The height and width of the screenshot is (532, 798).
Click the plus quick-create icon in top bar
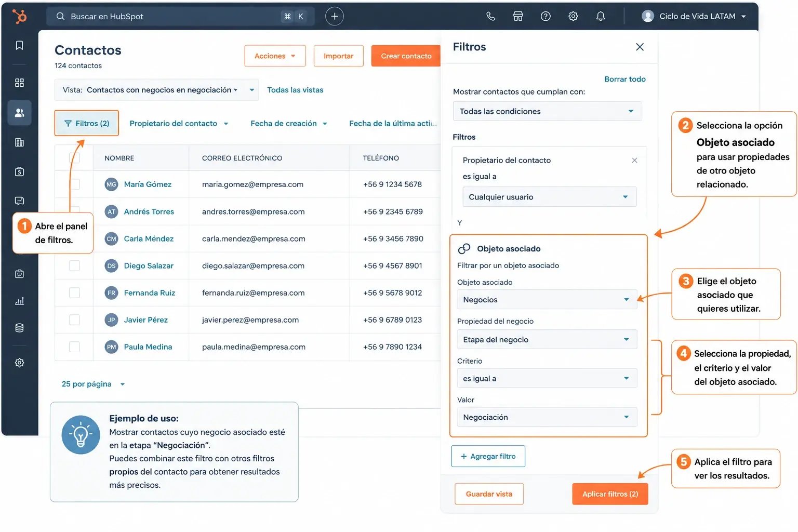tap(335, 16)
